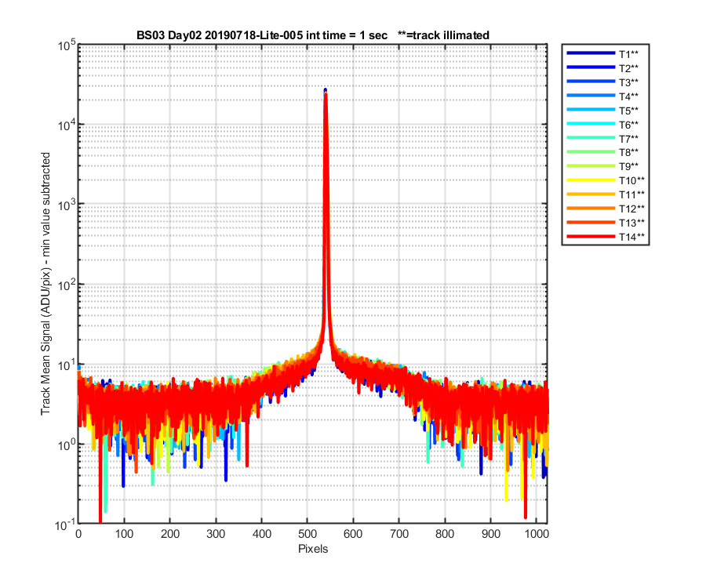The height and width of the screenshot is (588, 706).
Task: Click the x-axis tick label 800
Action: 445,534
